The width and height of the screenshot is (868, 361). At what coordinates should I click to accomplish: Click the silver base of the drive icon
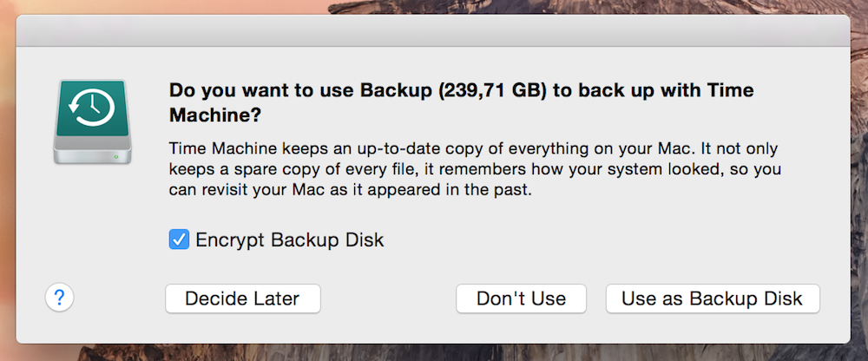[93, 151]
